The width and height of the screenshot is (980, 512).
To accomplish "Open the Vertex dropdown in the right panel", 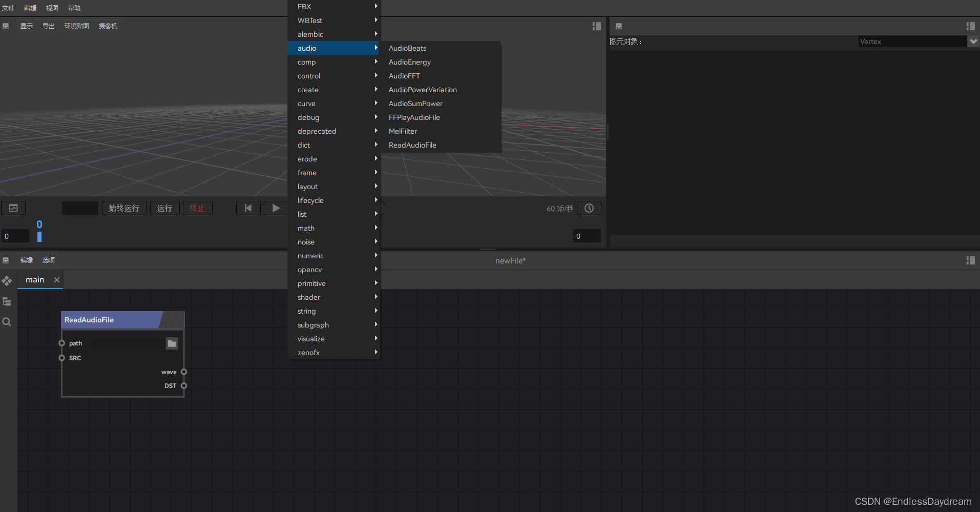I will (973, 41).
